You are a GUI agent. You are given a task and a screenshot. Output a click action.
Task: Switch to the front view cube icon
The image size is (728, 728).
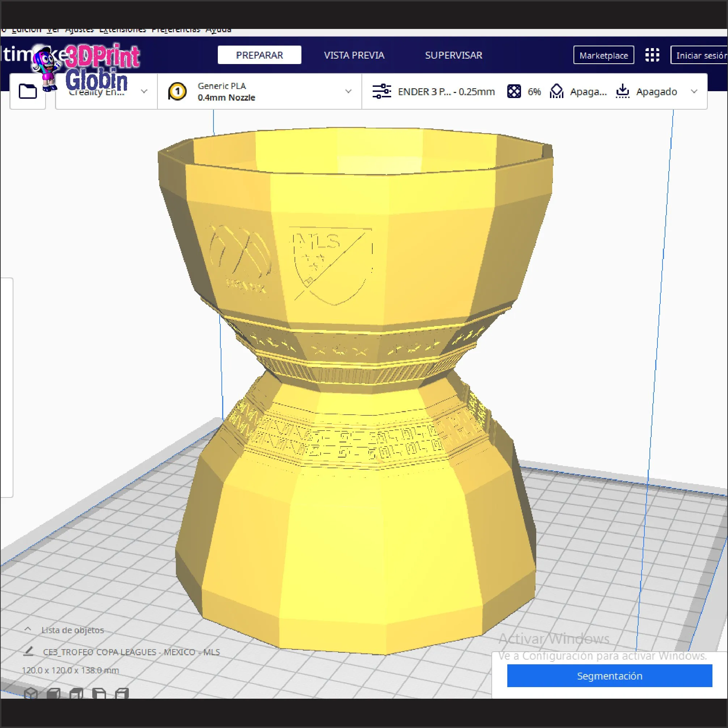click(x=54, y=693)
